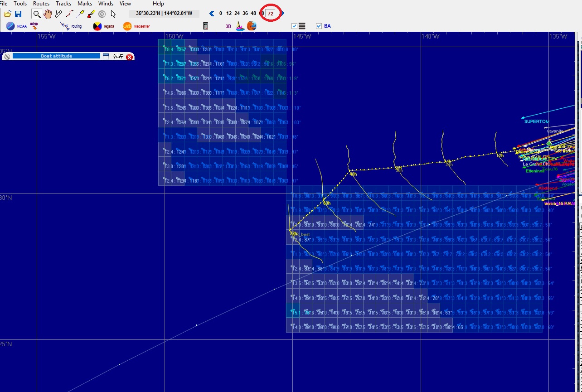Collapse the Boat attitude panel
Screen dimensions: 582x392
click(106, 56)
